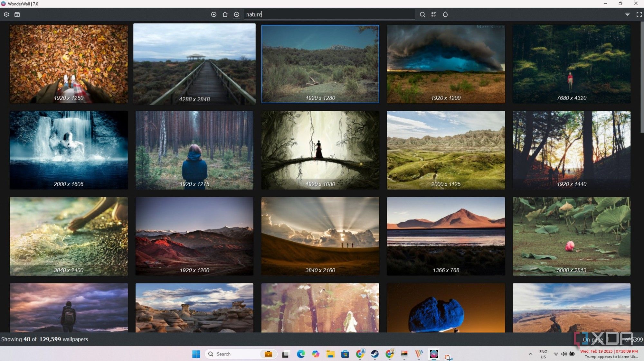Open the 3840 x 2400 water hand wallpaper
The height and width of the screenshot is (361, 644).
pos(69,236)
